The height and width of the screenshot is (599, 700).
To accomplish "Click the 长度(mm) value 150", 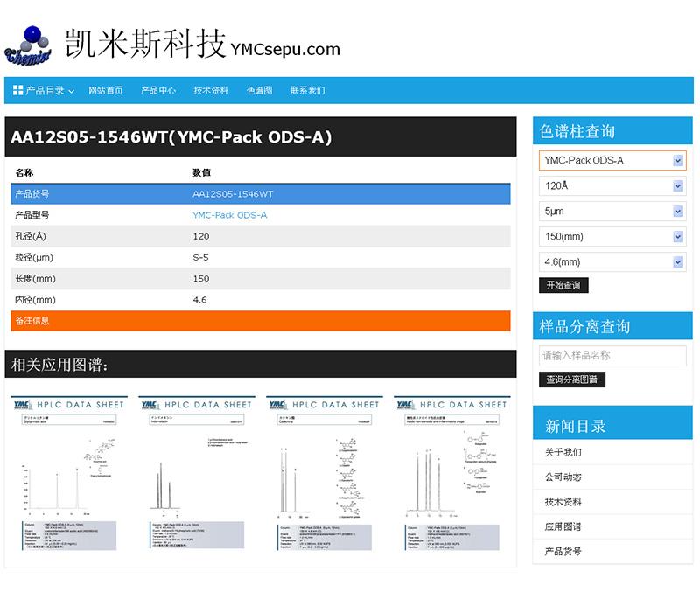I will (x=201, y=279).
